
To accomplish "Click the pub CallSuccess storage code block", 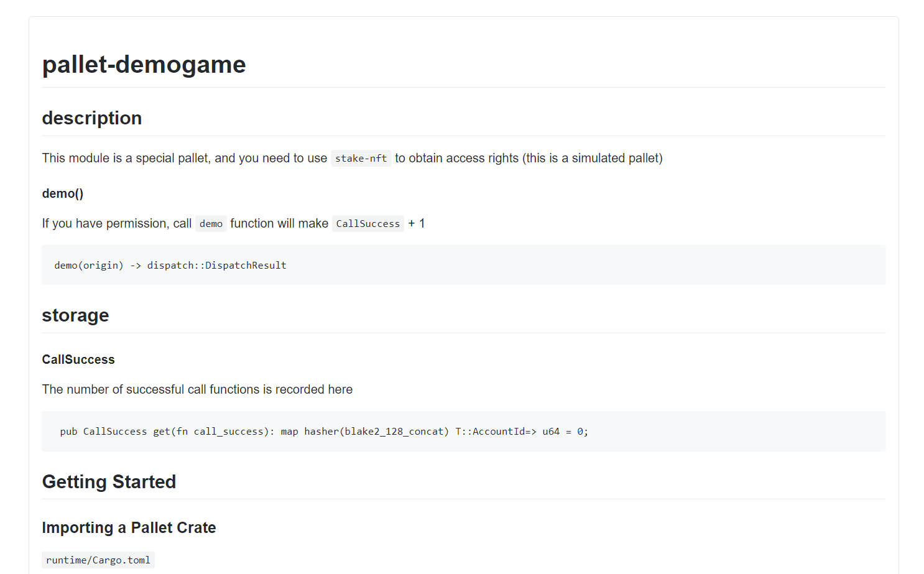I will coord(463,431).
